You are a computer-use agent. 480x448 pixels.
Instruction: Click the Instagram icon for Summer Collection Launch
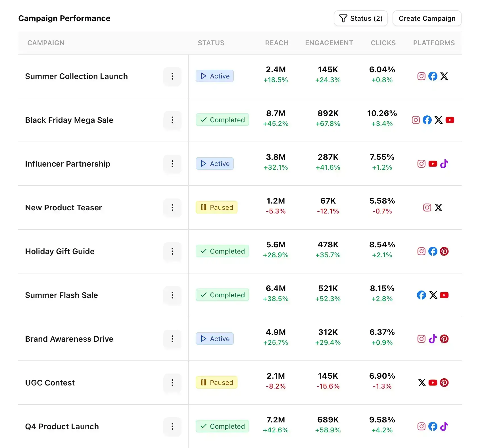[421, 76]
